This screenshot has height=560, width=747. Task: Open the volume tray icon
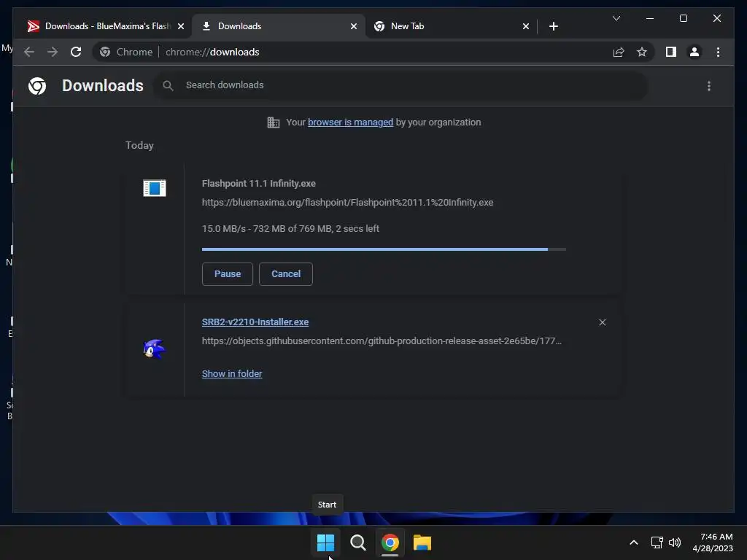pos(675,542)
